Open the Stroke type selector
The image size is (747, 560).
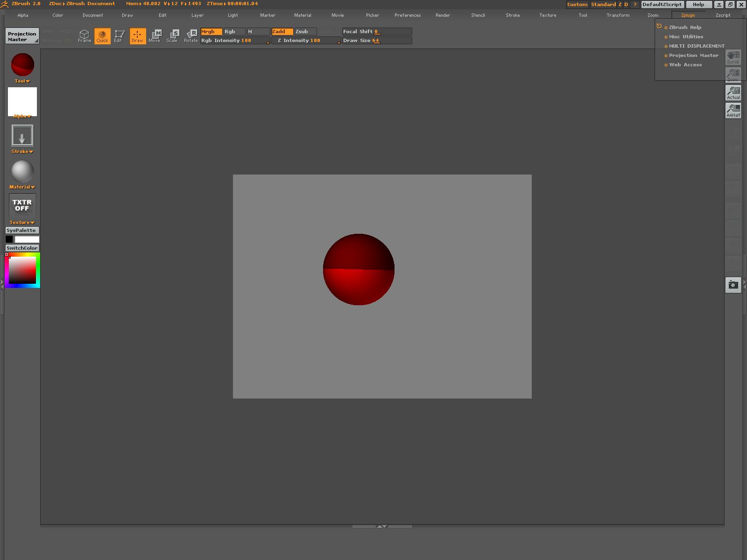tap(22, 136)
